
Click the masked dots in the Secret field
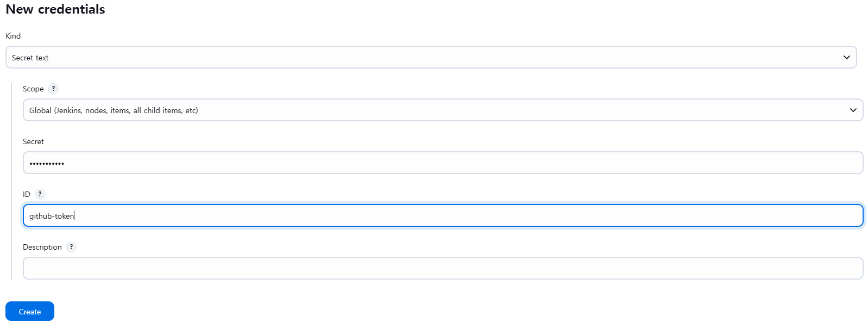pyautogui.click(x=47, y=163)
